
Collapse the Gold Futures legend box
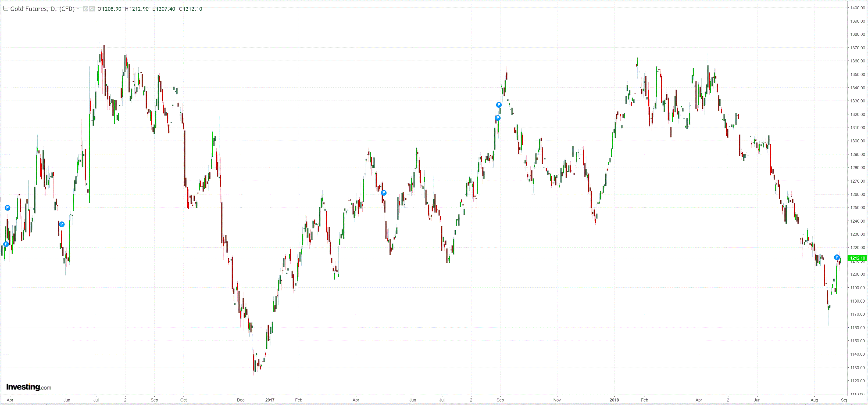pos(6,8)
